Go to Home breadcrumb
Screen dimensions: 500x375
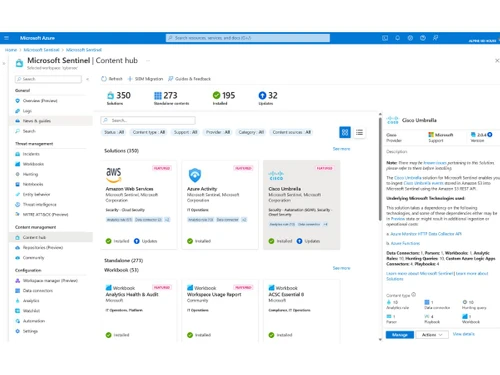tap(11, 50)
